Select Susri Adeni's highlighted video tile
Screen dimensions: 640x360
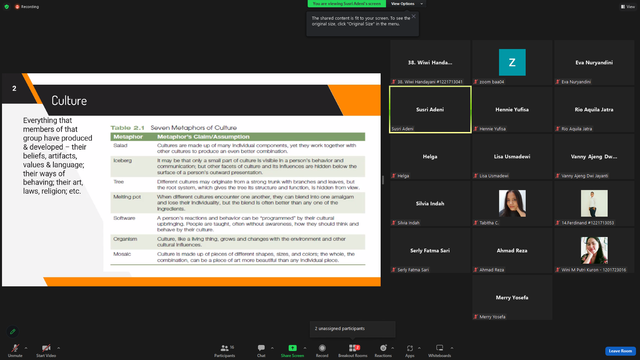tap(430, 109)
